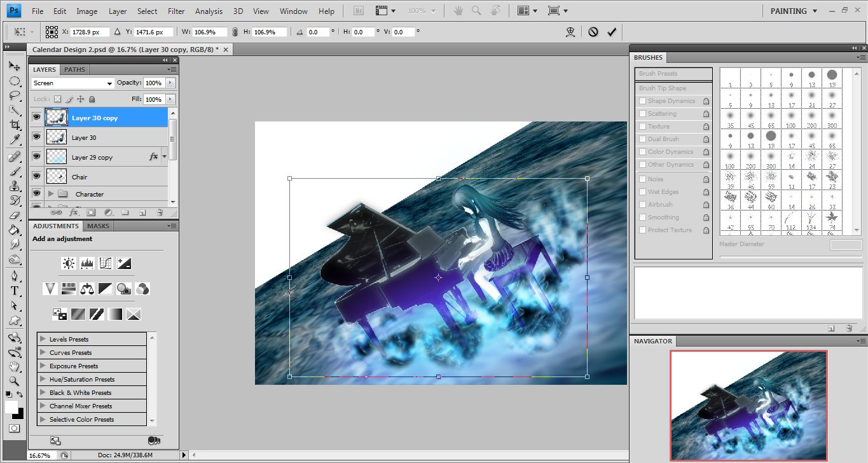Select the Eyedropper tool
The width and height of the screenshot is (868, 463).
pos(14,139)
